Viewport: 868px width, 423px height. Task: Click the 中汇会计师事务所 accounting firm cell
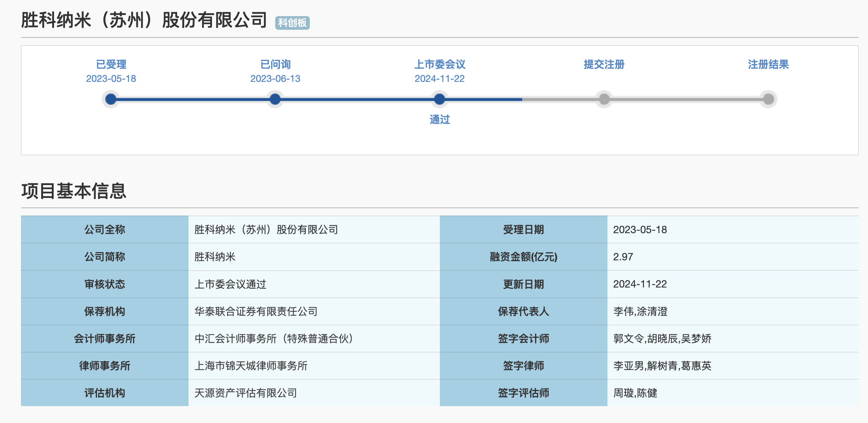coord(273,339)
